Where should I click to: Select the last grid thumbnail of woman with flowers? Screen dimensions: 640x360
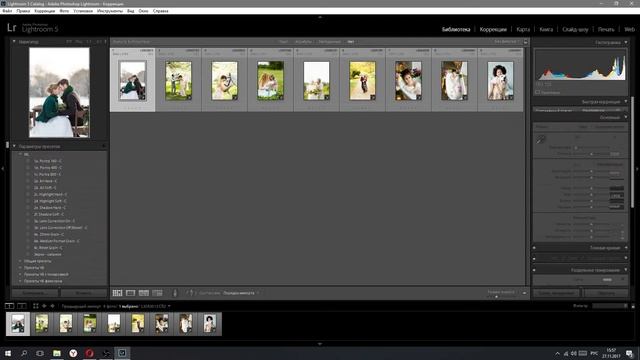(x=500, y=80)
